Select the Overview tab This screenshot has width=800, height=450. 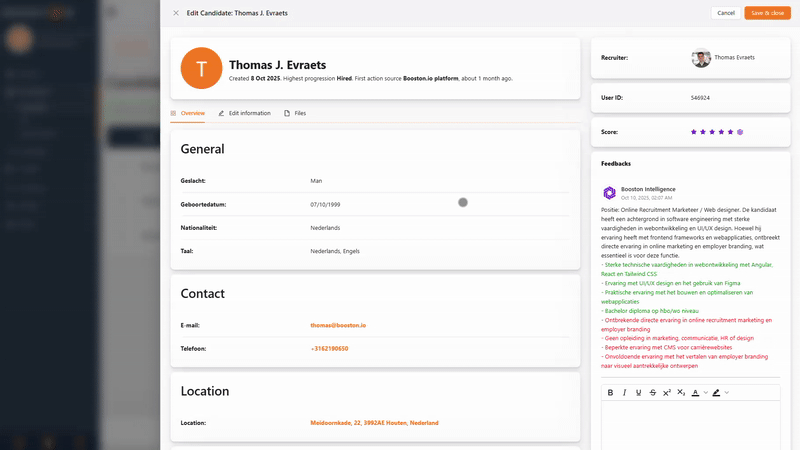tap(188, 113)
